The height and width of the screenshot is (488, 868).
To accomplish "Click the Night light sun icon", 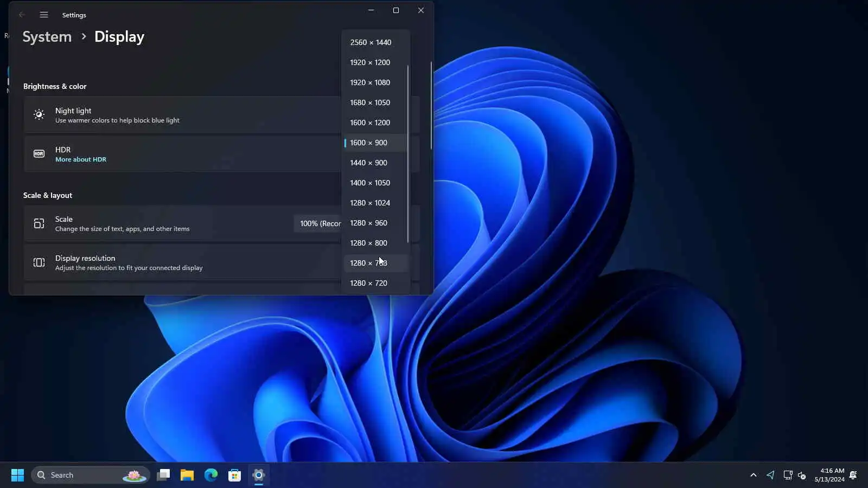I will point(39,114).
